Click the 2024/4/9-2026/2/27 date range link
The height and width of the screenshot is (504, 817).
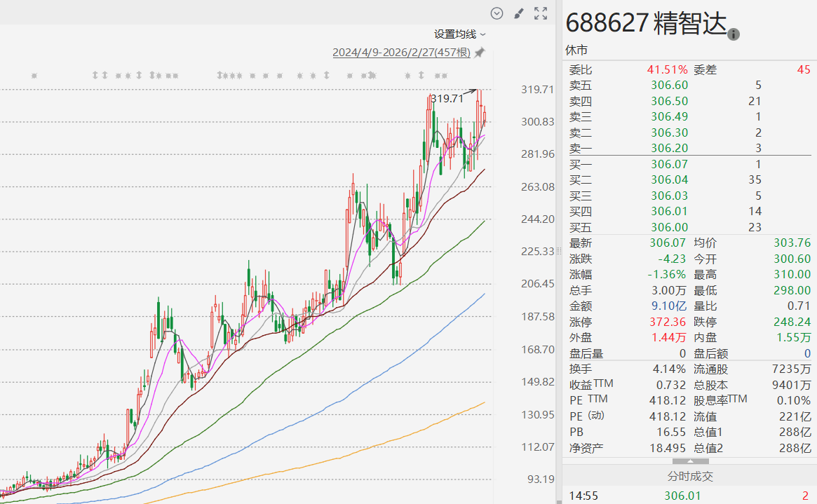click(x=401, y=53)
